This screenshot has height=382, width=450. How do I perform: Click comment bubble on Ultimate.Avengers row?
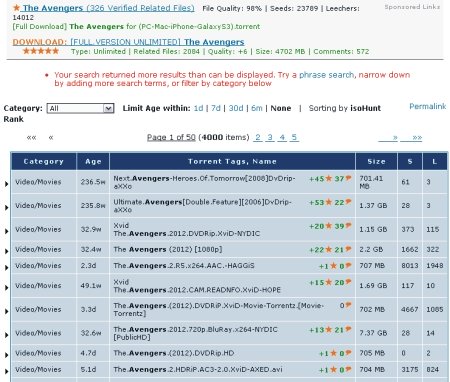(348, 202)
